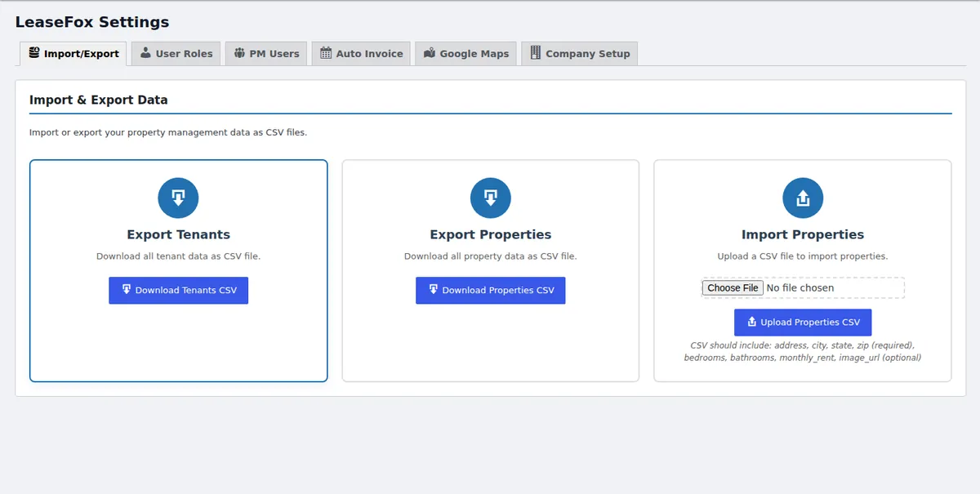Click the building icon on Company Setup tab
The width and height of the screenshot is (980, 494).
click(x=536, y=53)
